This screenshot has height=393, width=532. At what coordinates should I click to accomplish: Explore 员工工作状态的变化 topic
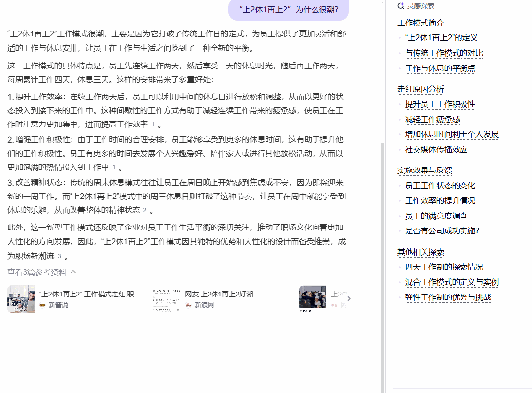pos(440,186)
